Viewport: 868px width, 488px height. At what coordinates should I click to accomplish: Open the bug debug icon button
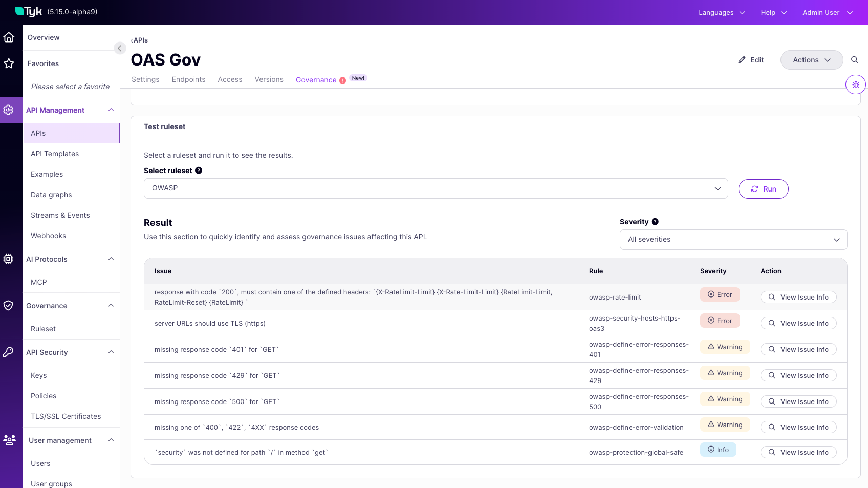(x=856, y=84)
